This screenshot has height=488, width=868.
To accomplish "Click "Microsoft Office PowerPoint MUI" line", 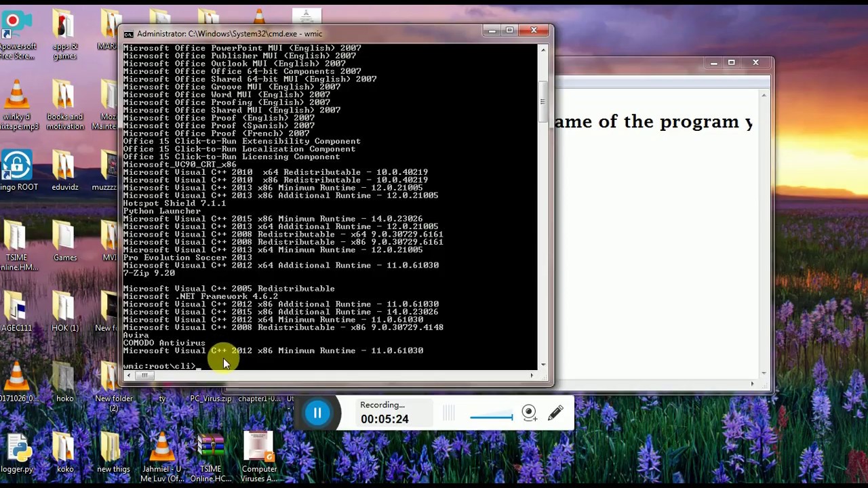I will (241, 48).
